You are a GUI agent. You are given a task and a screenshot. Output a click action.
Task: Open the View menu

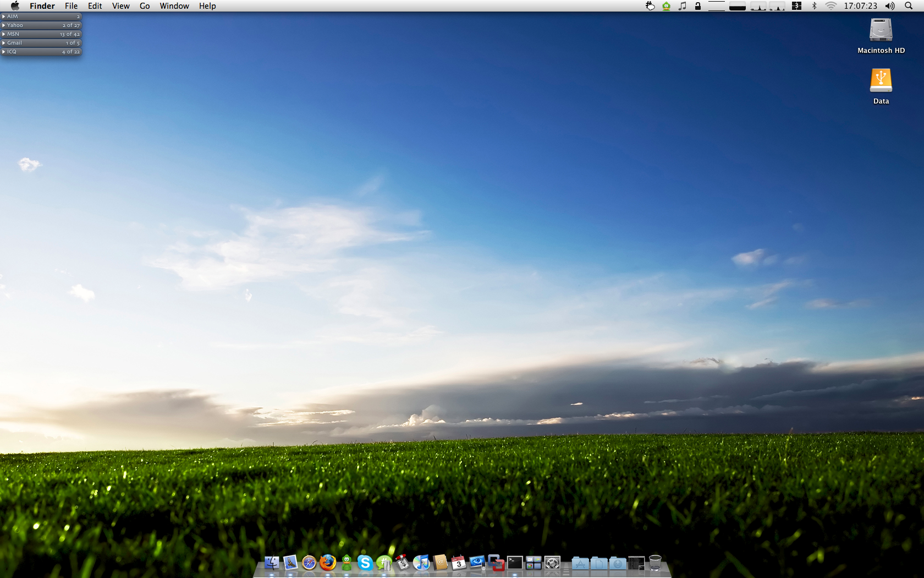click(120, 6)
